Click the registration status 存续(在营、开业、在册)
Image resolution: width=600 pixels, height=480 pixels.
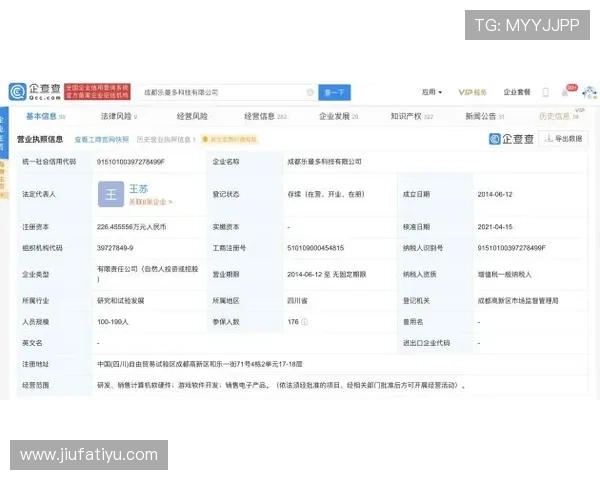[x=326, y=194]
